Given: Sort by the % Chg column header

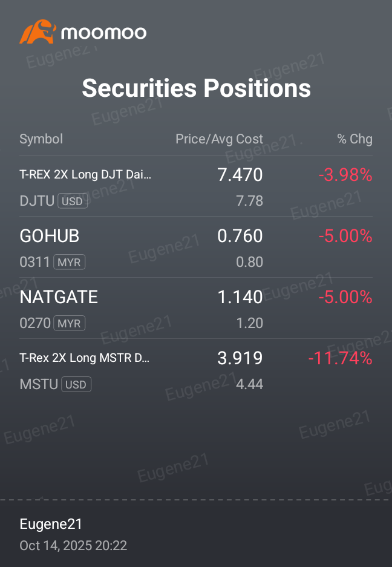Looking at the screenshot, I should pyautogui.click(x=354, y=139).
